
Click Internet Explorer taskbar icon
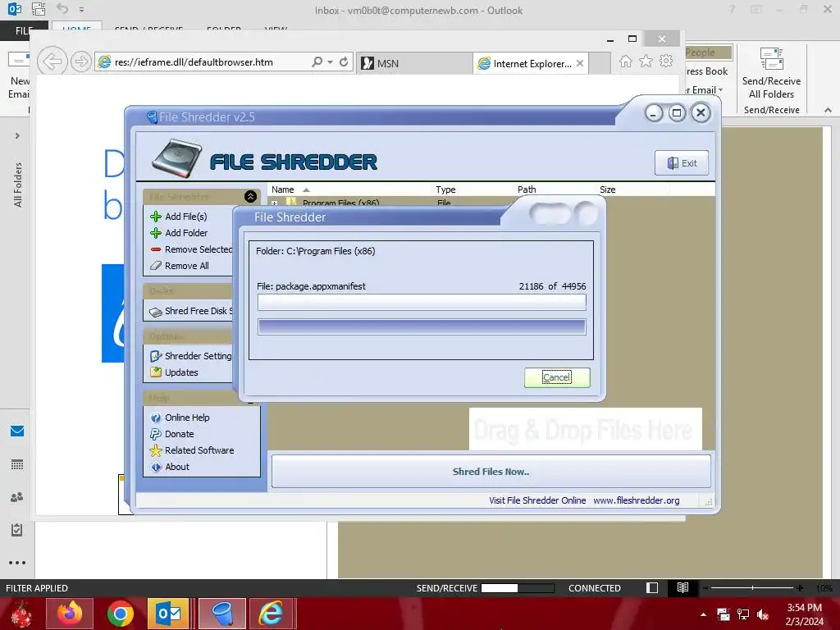271,614
